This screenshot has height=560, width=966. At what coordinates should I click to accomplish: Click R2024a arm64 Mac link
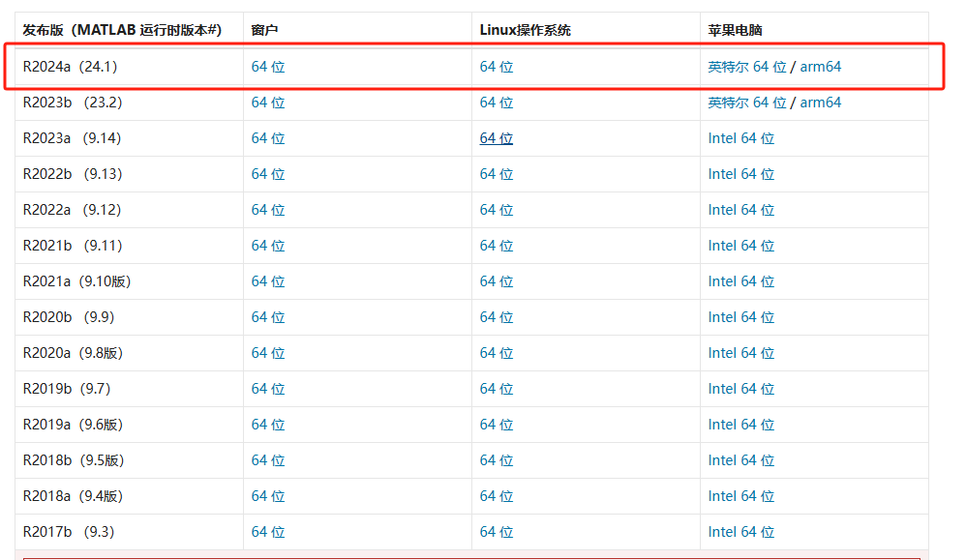point(820,67)
